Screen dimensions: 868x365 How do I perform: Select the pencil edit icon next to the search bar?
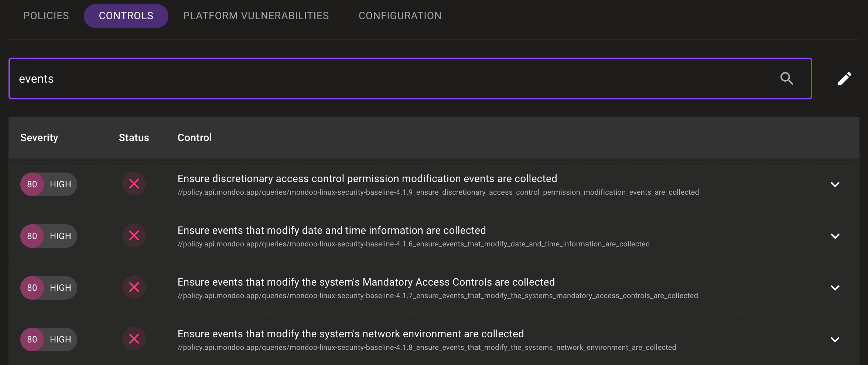pos(845,78)
